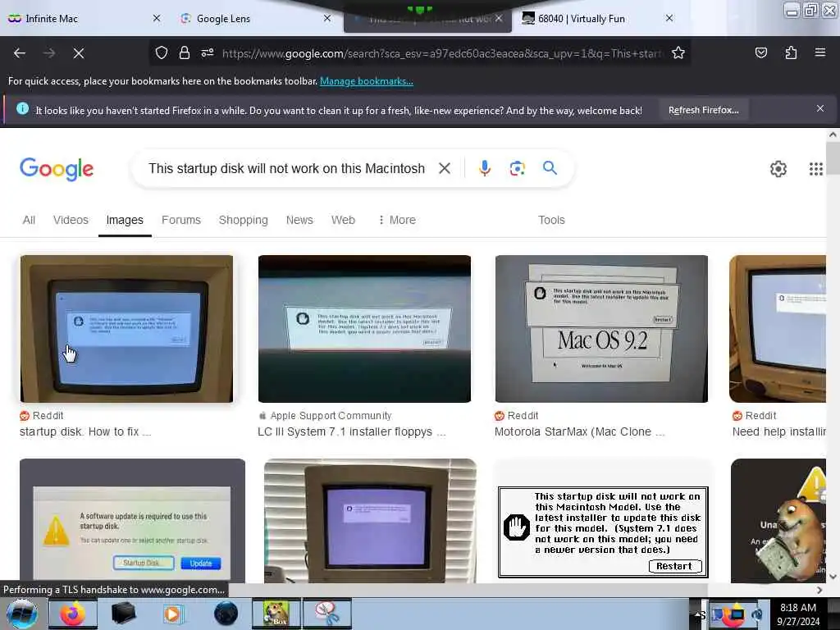Click the taskbar clock showing 8:18 AM
840x630 pixels.
798,614
